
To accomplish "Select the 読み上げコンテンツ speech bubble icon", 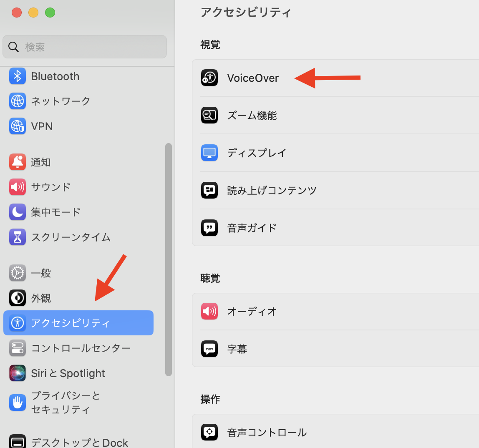I will (x=209, y=191).
